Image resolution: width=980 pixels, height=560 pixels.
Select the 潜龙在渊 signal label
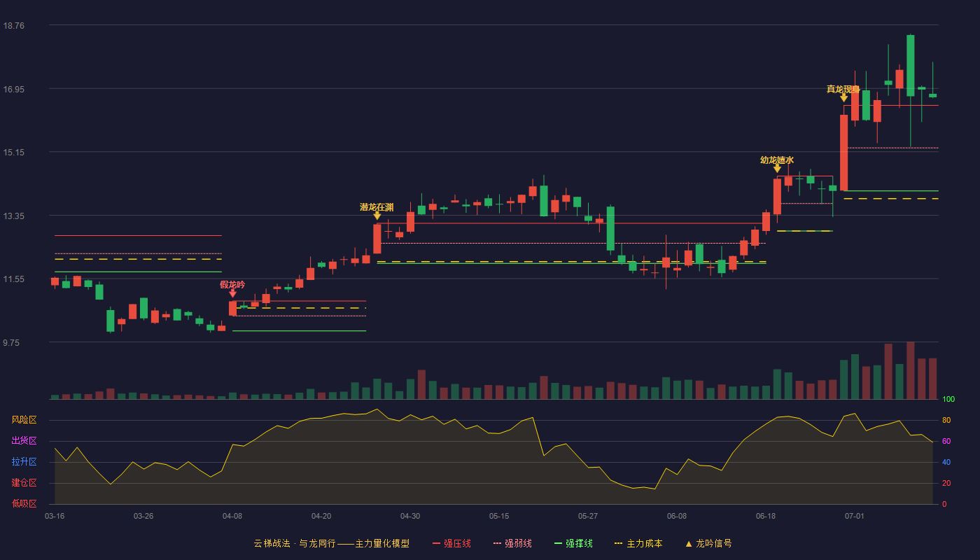377,207
